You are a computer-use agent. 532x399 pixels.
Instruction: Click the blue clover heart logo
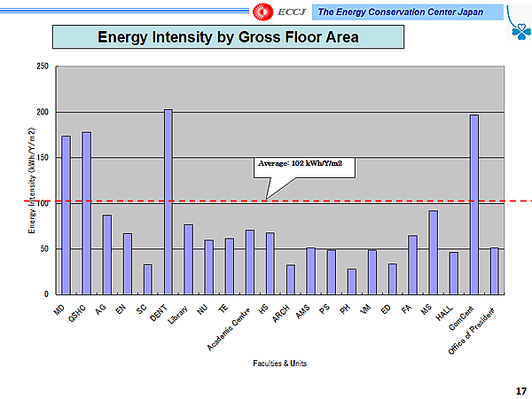(x=520, y=31)
